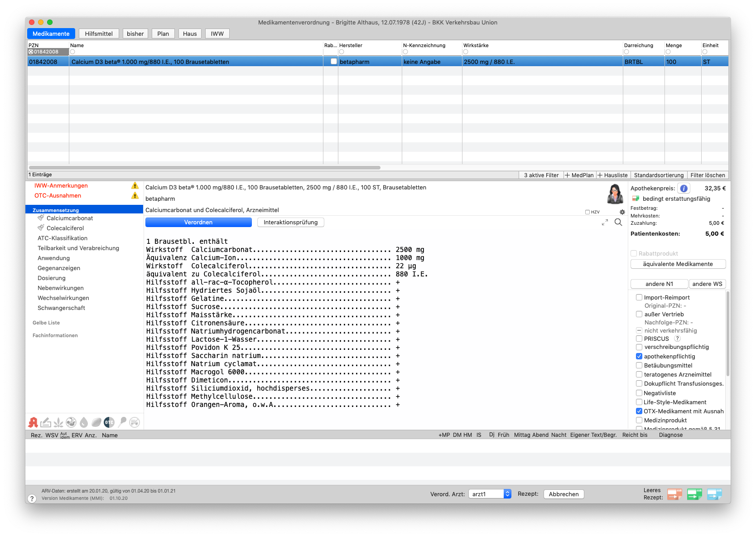Click the horizontal scrollbar of the medication table
Viewport: 756px width, 537px height.
205,168
